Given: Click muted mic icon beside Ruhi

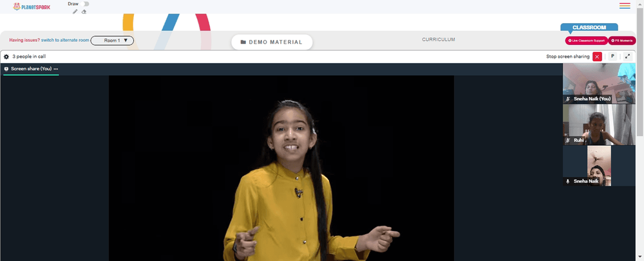Looking at the screenshot, I should click(x=568, y=140).
